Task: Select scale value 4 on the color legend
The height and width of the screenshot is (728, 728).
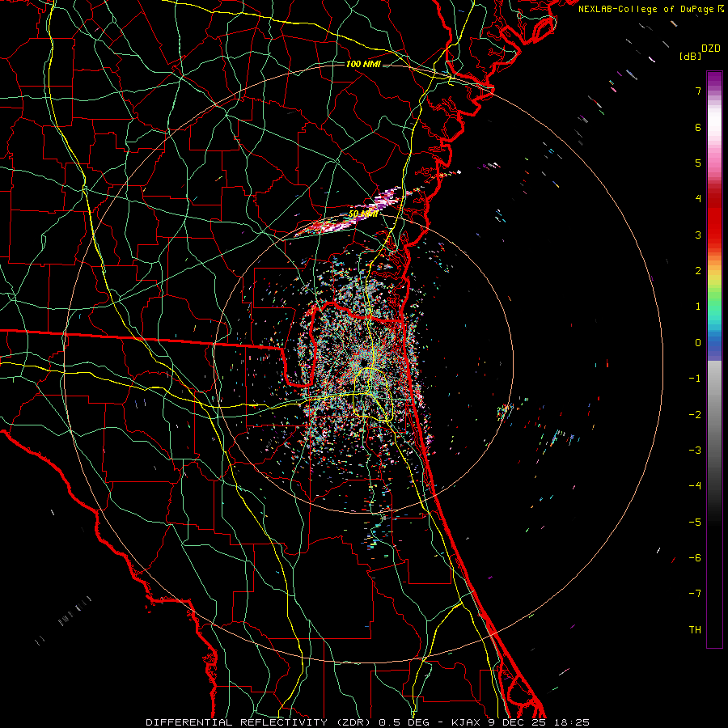Action: pos(698,199)
